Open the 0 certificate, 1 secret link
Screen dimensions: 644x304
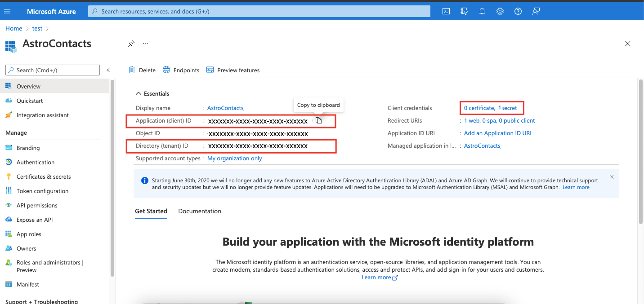[491, 108]
